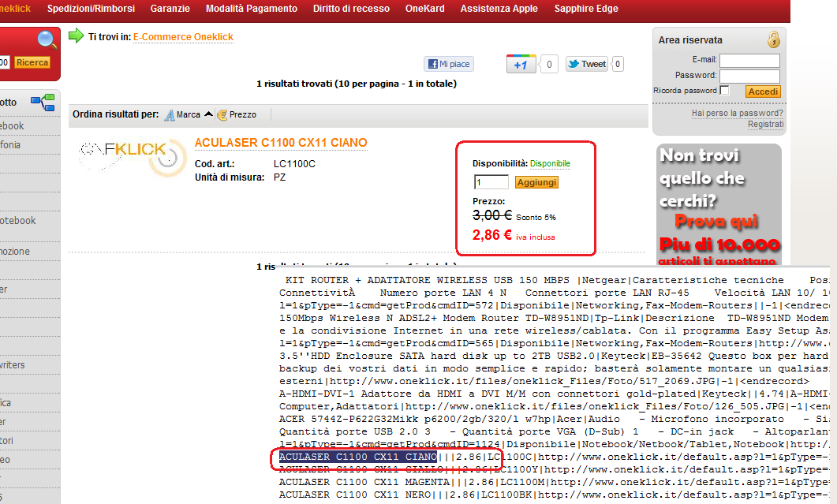Click the Facebook Mi piace button
Viewport: 837px width, 504px height.
point(449,64)
